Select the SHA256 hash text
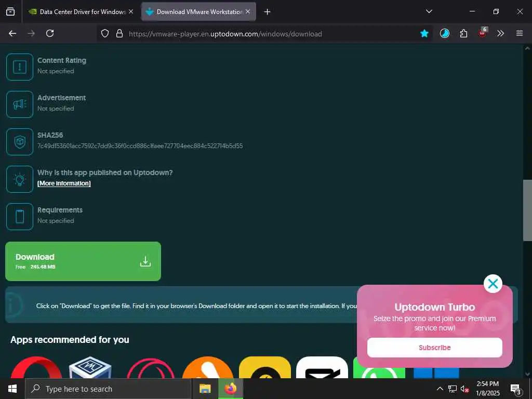This screenshot has width=532, height=399. (x=140, y=146)
